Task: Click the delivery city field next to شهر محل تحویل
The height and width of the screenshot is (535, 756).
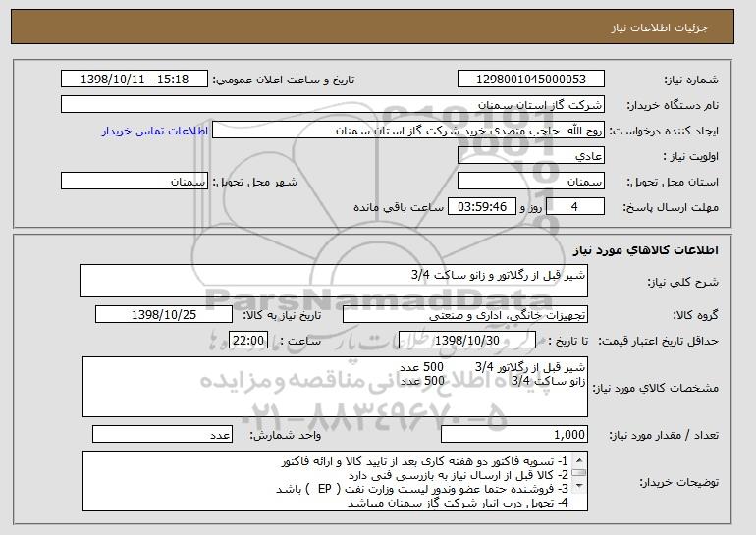Action: coord(135,182)
